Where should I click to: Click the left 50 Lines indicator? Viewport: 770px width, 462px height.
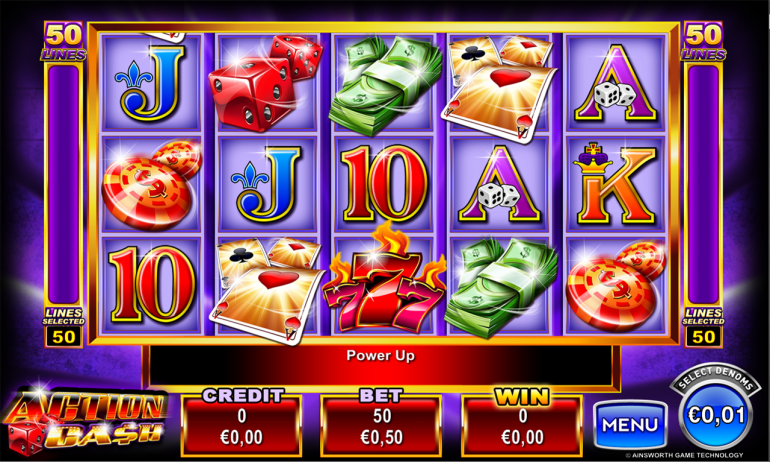(63, 41)
